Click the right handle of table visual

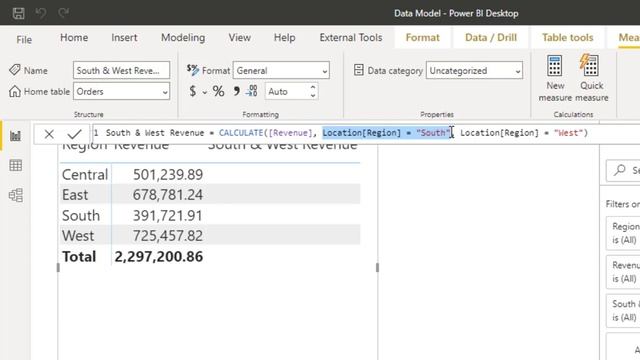click(x=377, y=267)
